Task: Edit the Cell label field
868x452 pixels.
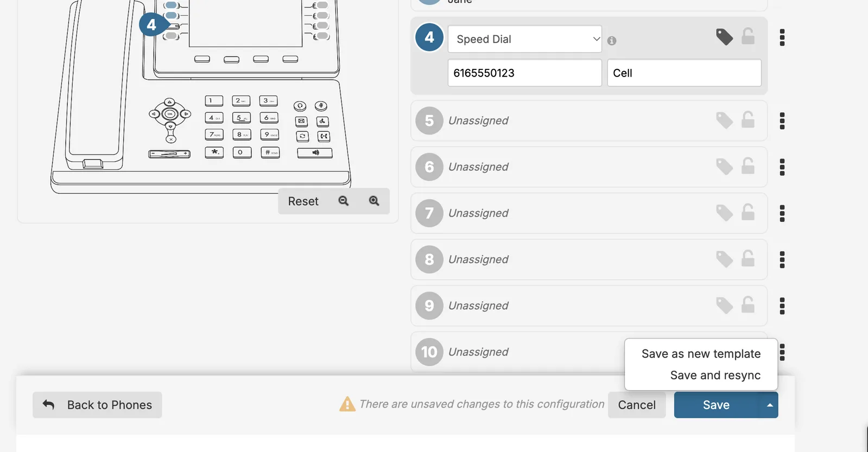Action: coord(684,73)
